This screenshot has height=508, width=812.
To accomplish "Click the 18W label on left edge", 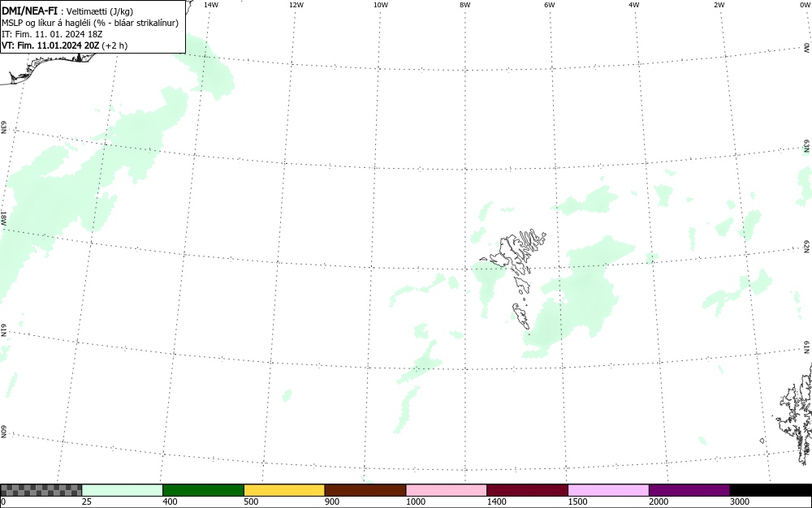I will (x=3, y=217).
